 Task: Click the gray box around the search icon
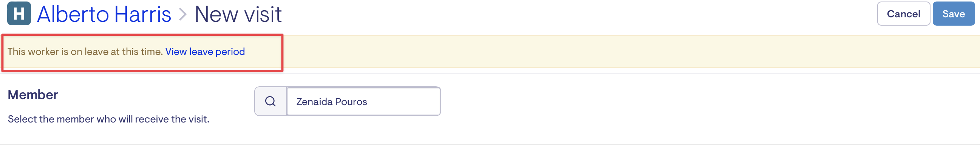(271, 101)
